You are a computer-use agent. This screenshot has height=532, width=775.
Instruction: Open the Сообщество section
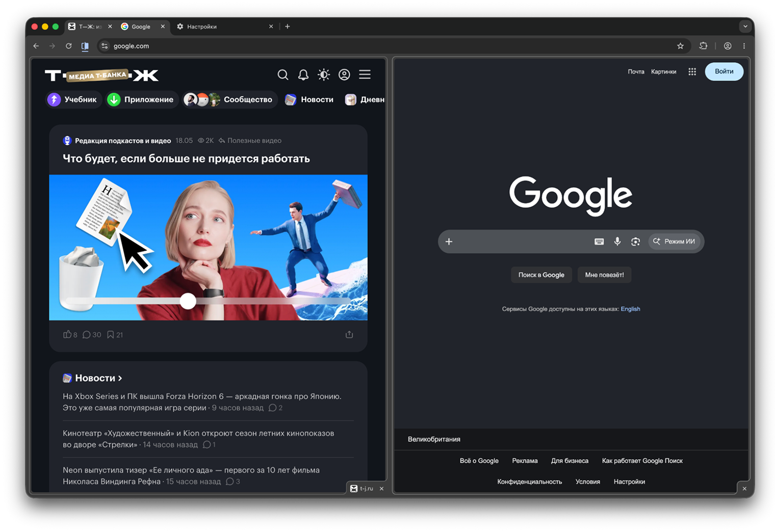[x=229, y=99]
